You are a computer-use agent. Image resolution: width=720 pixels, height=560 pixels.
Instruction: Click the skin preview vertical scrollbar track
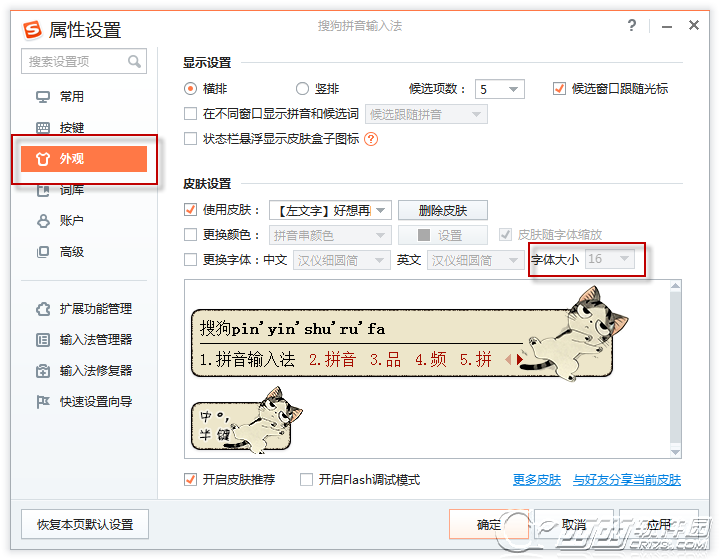(x=675, y=369)
